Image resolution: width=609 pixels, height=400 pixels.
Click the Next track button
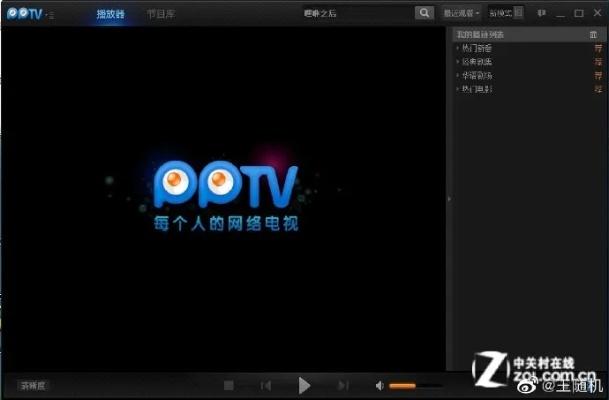pyautogui.click(x=343, y=385)
